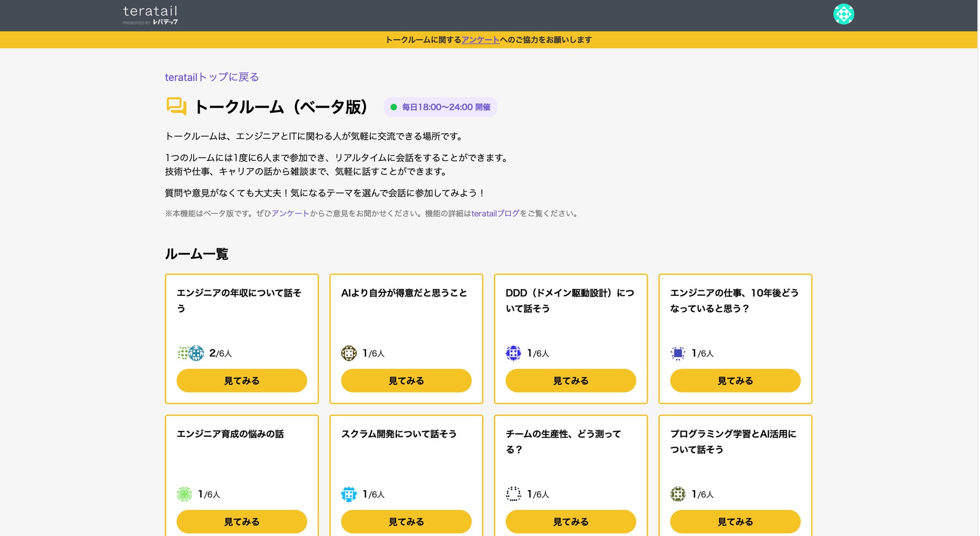Click the light blue avatar in the スクラム開発 room
This screenshot has height=536, width=980.
[349, 494]
